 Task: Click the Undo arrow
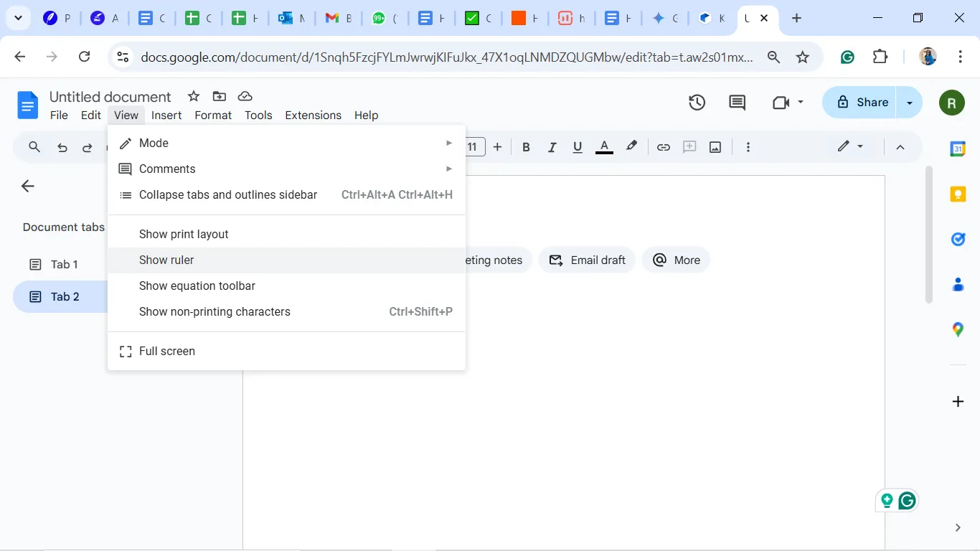coord(62,147)
